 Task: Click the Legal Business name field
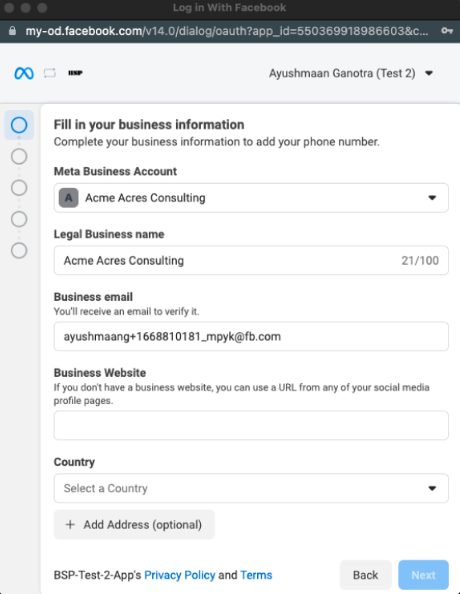pos(251,261)
